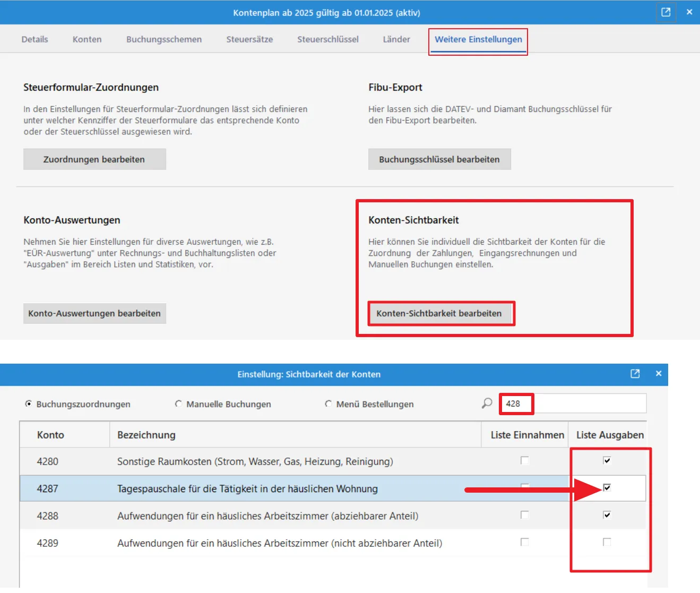The image size is (700, 593).
Task: Click the Zuordnungen bearbeiten button
Action: pyautogui.click(x=94, y=159)
